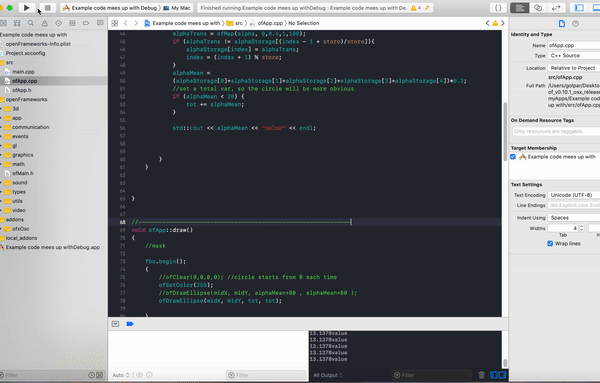
Task: Show the Quick Help inspector tab
Action: coord(575,24)
